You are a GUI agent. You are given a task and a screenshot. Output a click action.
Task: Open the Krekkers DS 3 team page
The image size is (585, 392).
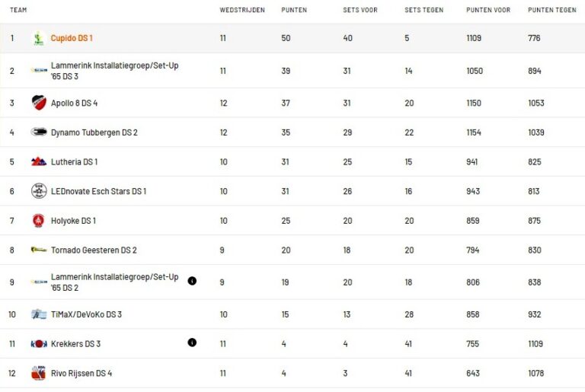(75, 344)
